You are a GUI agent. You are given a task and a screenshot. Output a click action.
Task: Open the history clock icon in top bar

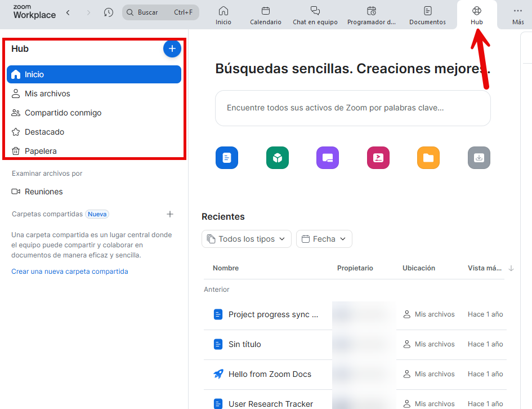click(x=109, y=12)
